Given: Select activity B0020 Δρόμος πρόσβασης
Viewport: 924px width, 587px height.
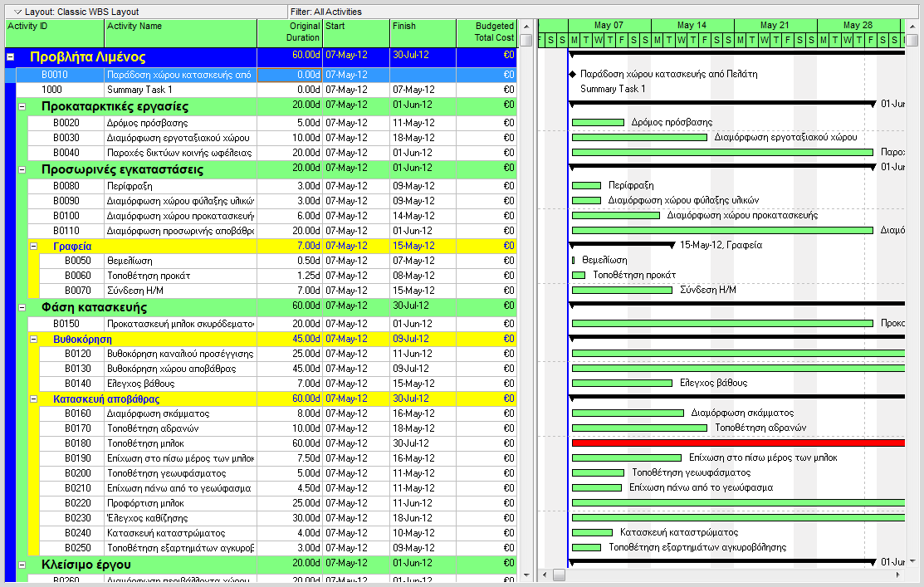Looking at the screenshot, I should point(272,123).
